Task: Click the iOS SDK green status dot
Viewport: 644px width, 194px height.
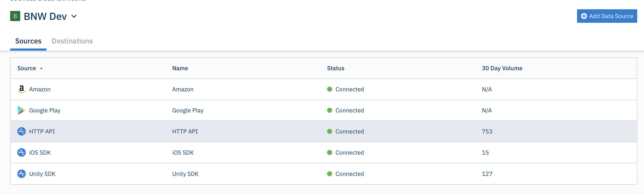Action: [x=329, y=152]
